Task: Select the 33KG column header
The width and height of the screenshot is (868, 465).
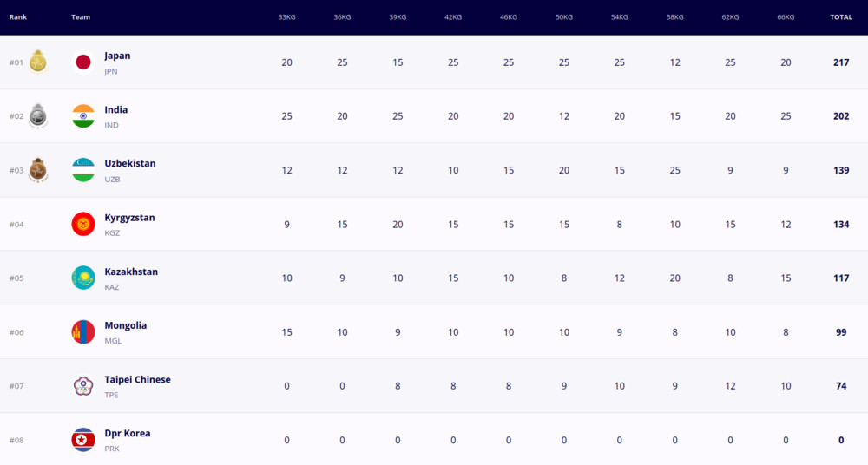Action: 286,17
